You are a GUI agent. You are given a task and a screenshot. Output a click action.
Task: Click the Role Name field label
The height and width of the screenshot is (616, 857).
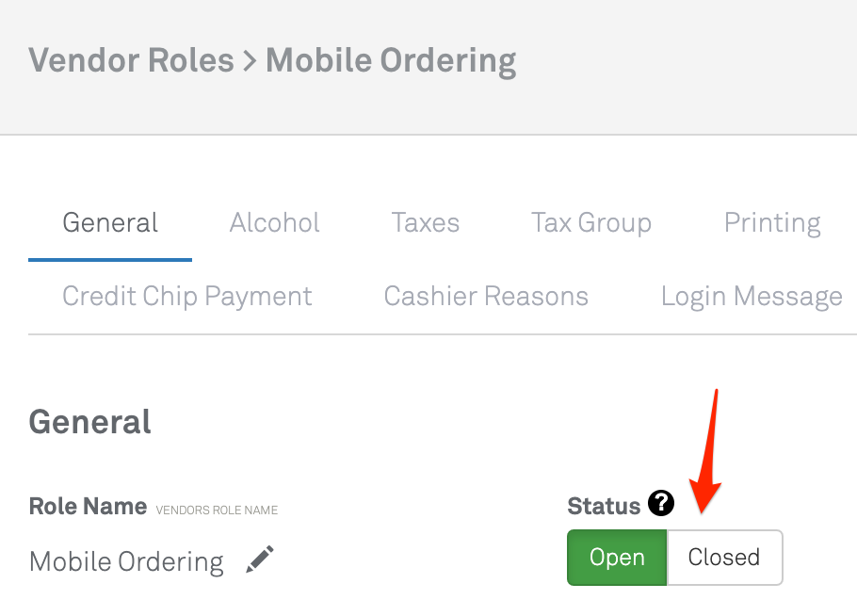(x=88, y=507)
